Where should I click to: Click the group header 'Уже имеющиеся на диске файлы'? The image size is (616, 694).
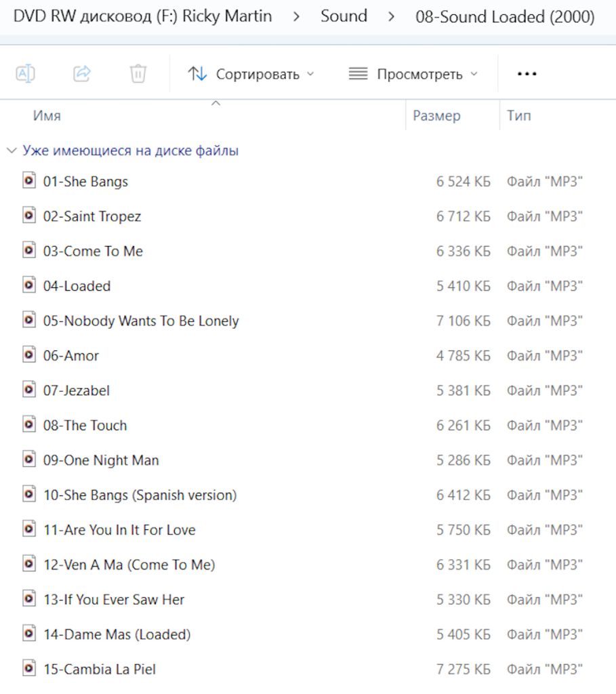coord(131,151)
